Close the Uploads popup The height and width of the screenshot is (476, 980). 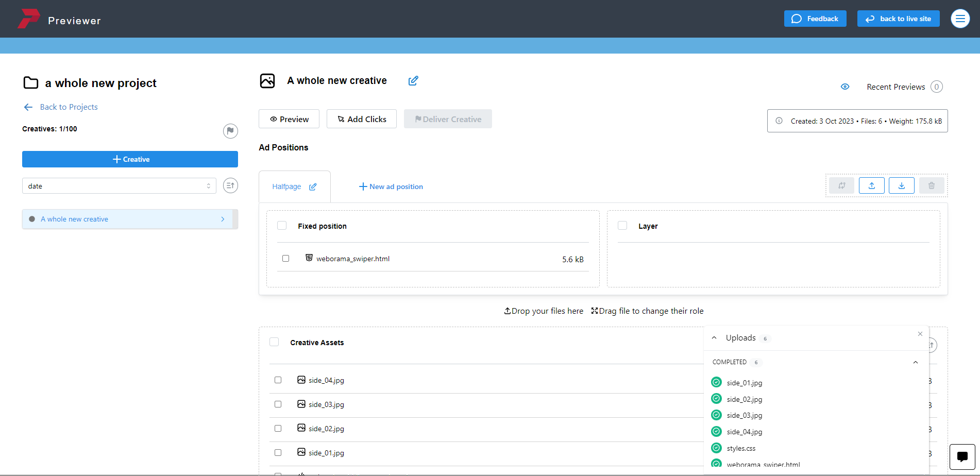(x=920, y=334)
